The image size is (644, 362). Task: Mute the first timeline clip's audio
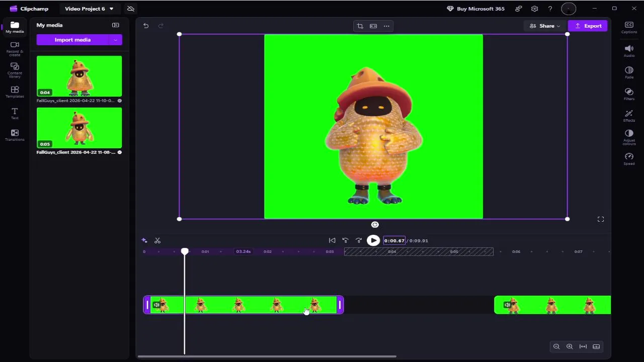(156, 305)
